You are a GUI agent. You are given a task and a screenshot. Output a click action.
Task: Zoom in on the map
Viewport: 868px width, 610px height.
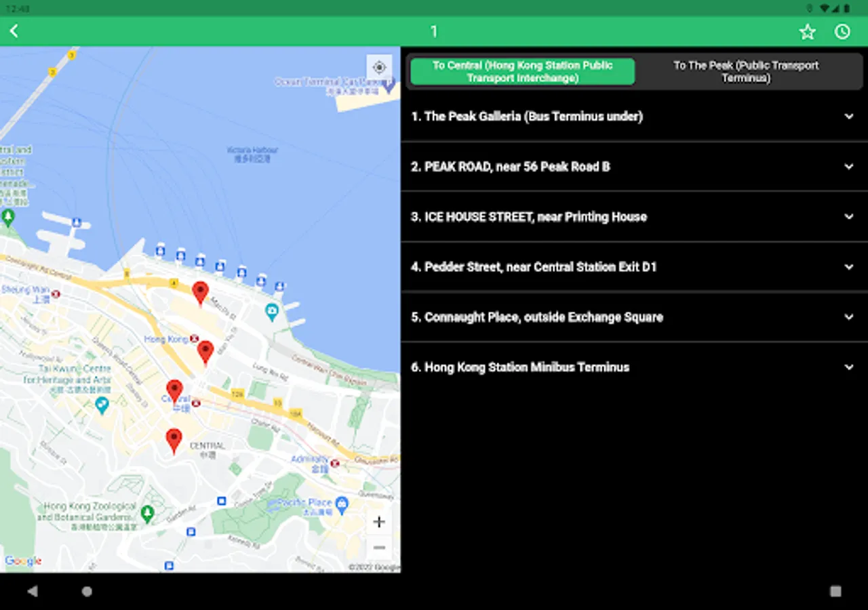[x=379, y=522]
